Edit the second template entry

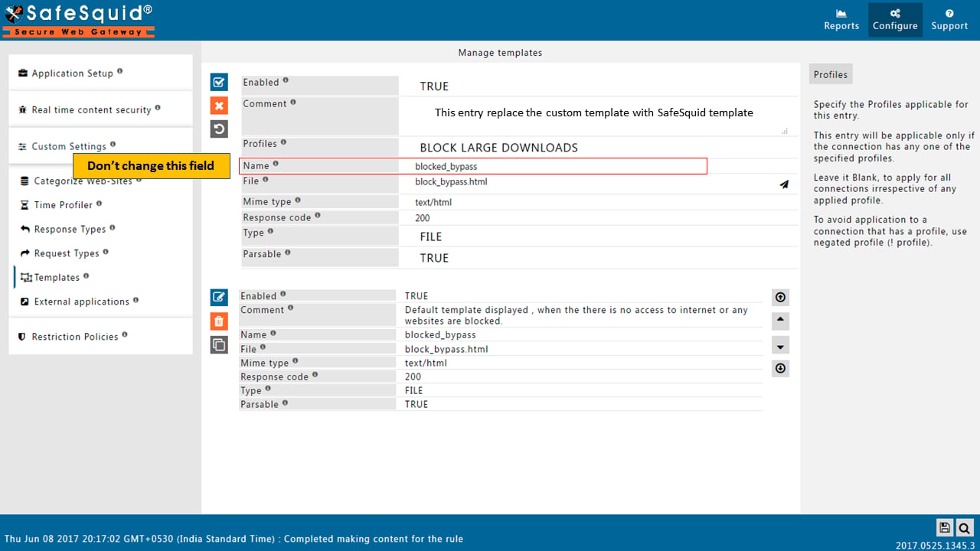[219, 297]
